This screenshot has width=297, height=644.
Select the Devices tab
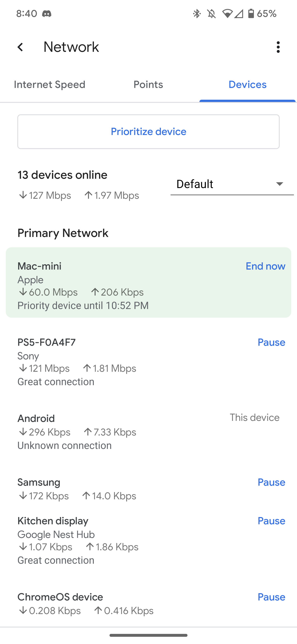[247, 84]
